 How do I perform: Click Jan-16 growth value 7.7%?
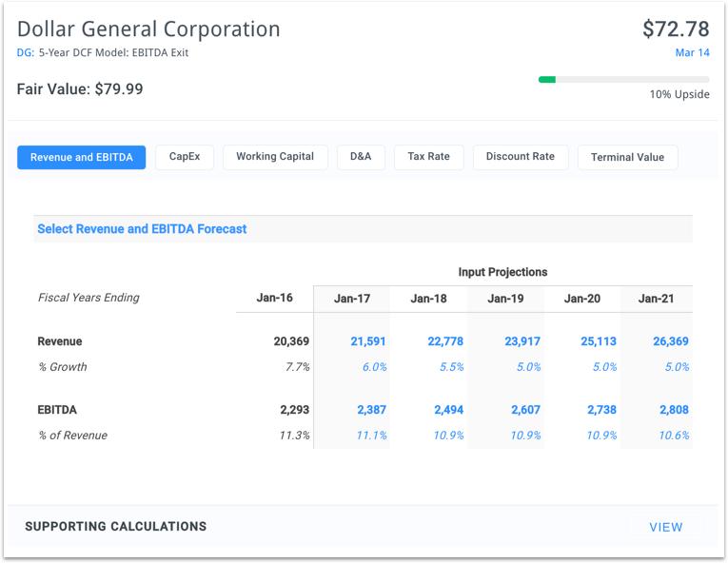coord(298,367)
